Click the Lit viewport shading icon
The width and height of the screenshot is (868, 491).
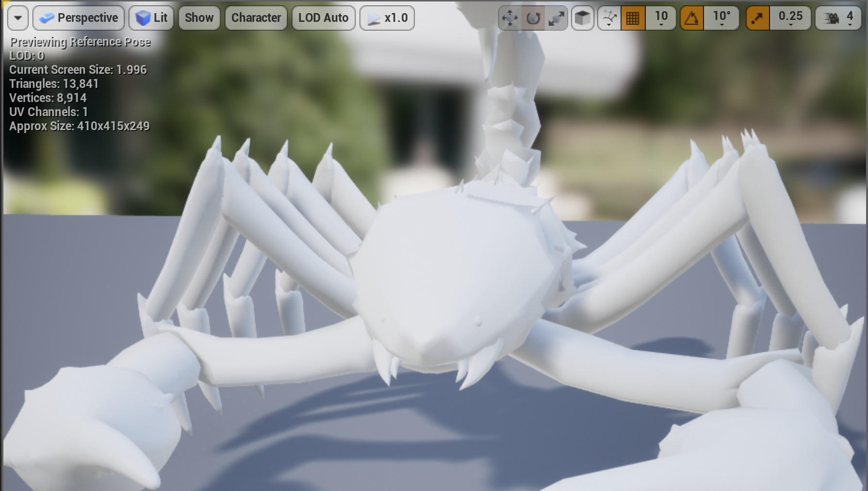pyautogui.click(x=151, y=17)
